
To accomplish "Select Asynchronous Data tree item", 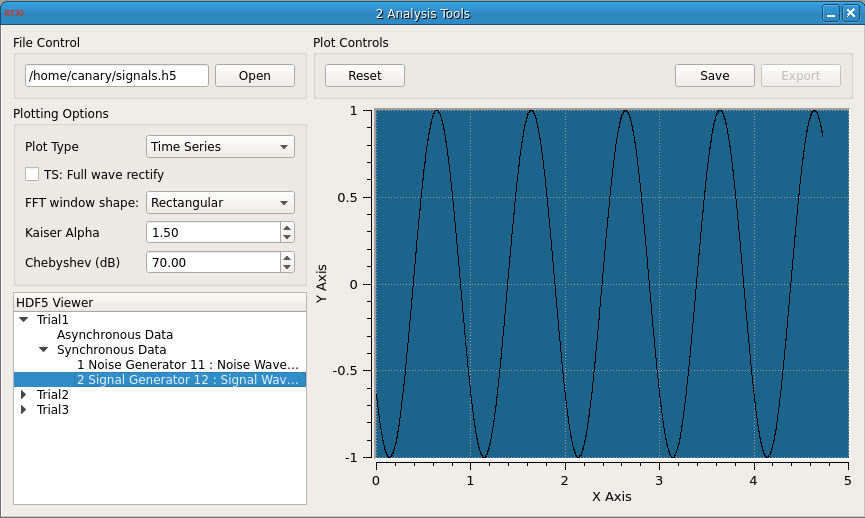I will point(115,335).
